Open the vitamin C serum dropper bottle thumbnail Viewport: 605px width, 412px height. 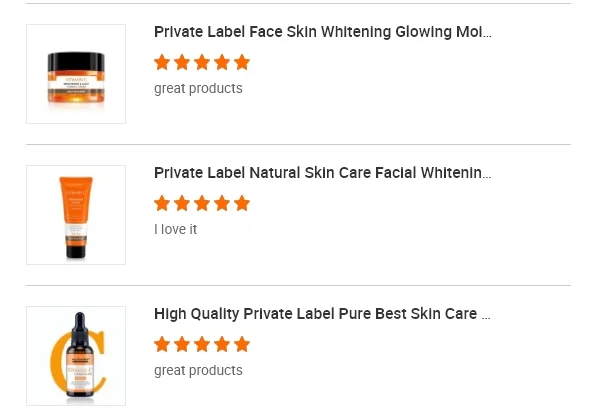pyautogui.click(x=76, y=356)
